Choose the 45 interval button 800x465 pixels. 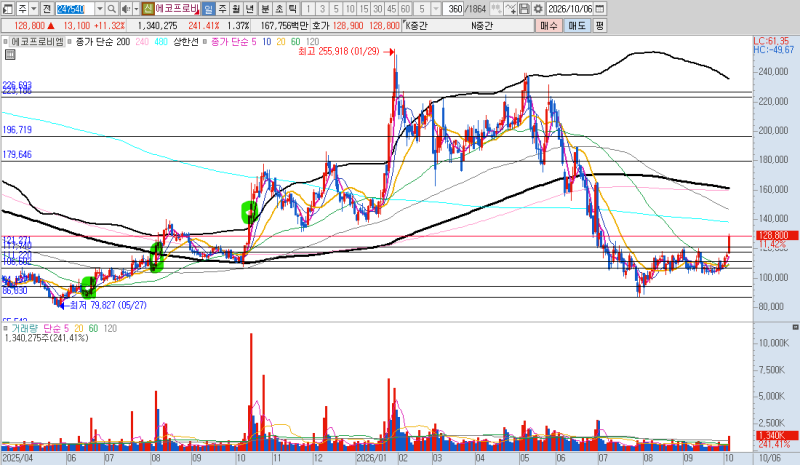point(391,9)
